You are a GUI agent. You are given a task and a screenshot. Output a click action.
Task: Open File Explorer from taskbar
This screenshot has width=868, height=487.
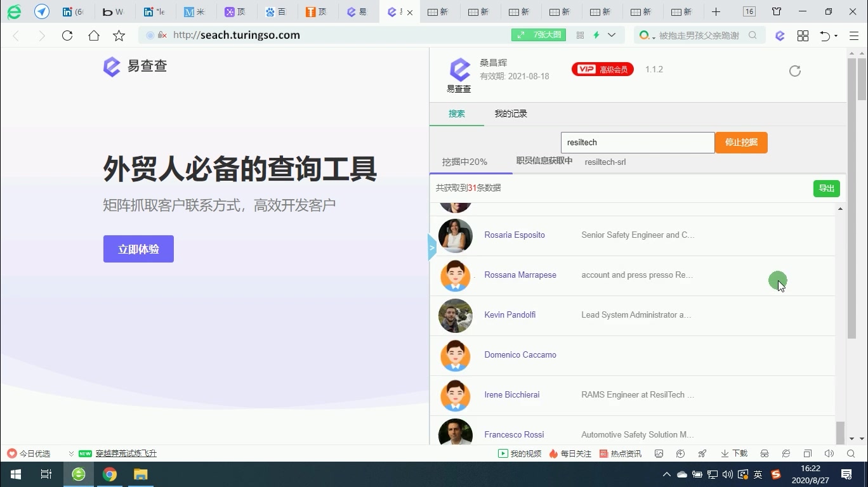140,474
